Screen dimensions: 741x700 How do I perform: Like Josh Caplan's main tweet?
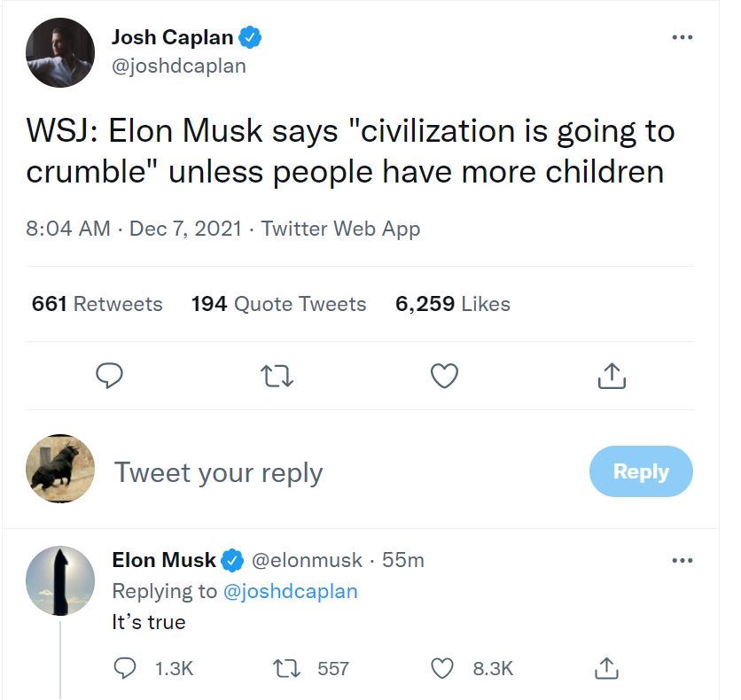click(444, 377)
